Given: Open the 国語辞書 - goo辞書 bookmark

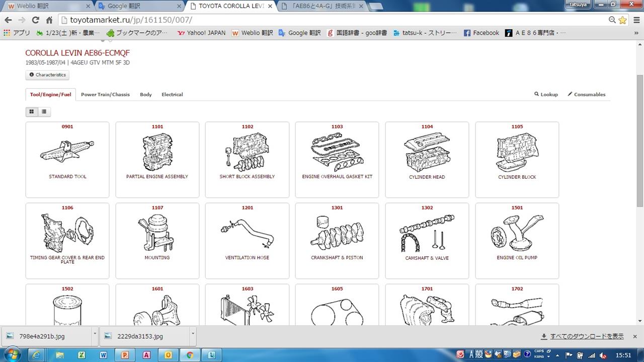Looking at the screenshot, I should pyautogui.click(x=357, y=33).
